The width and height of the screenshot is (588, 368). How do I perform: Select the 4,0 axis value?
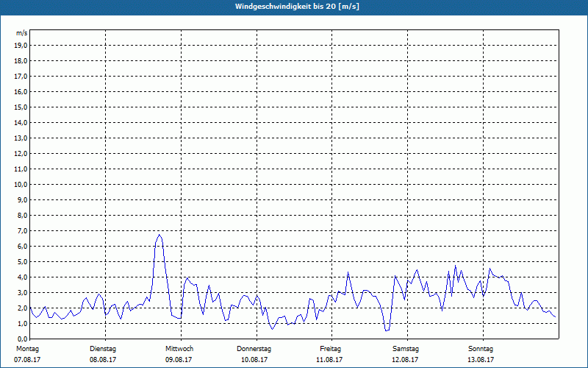[x=22, y=277]
